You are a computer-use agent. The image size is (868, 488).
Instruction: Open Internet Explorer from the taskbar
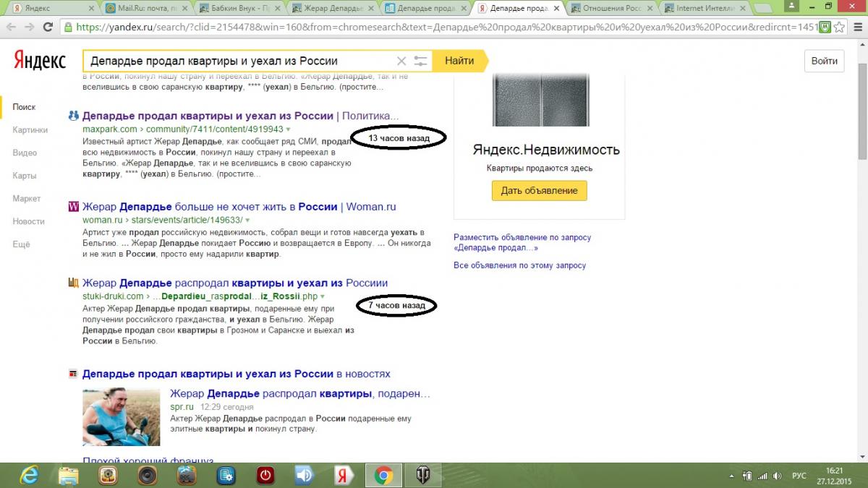pyautogui.click(x=29, y=475)
